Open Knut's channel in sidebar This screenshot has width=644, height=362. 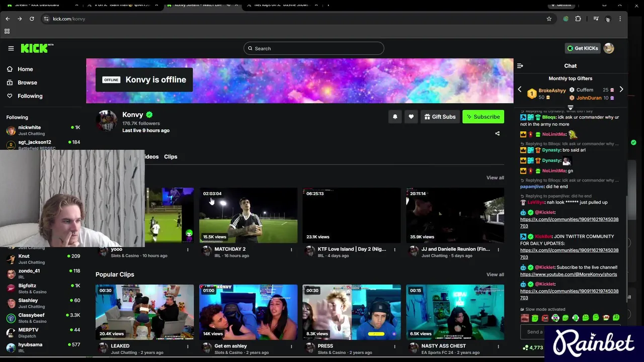pyautogui.click(x=43, y=259)
